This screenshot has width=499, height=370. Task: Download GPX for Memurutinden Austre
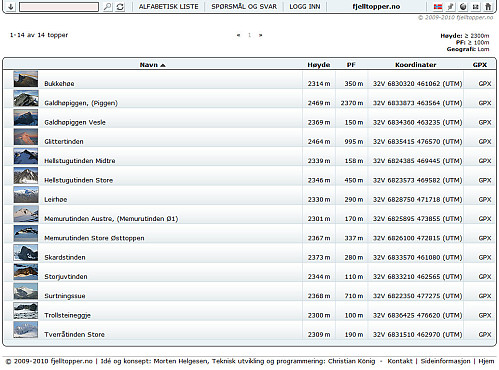[x=485, y=219]
